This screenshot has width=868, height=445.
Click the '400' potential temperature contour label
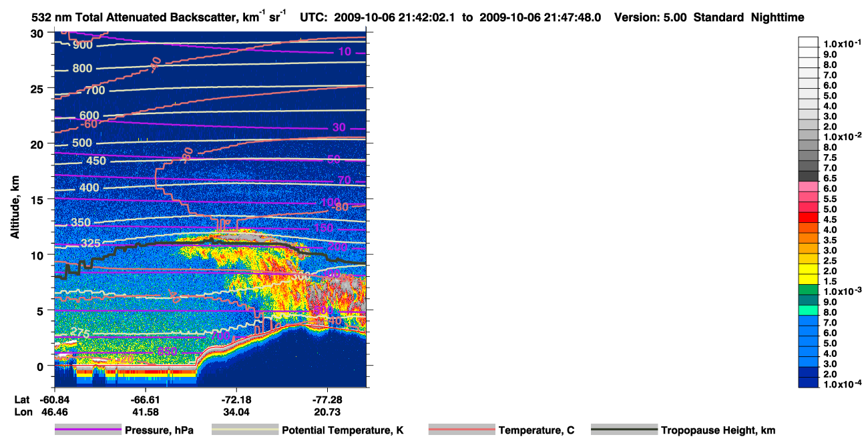click(89, 188)
